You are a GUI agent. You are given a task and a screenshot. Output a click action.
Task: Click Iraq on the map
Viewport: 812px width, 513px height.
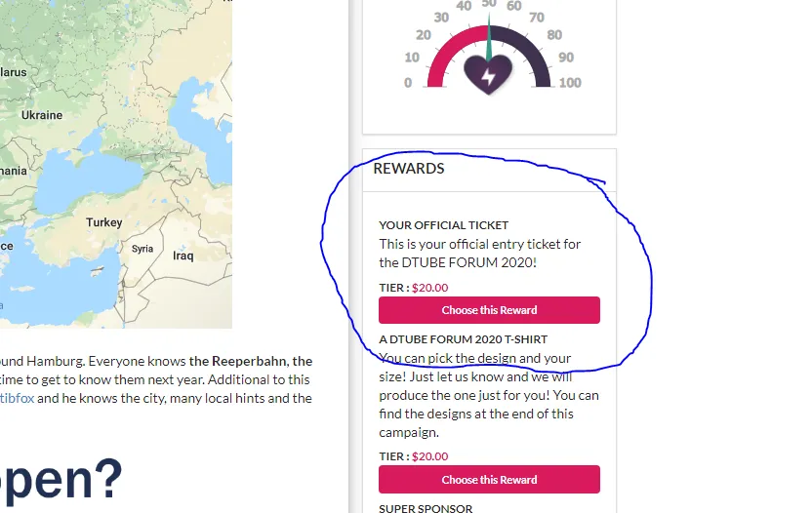183,256
